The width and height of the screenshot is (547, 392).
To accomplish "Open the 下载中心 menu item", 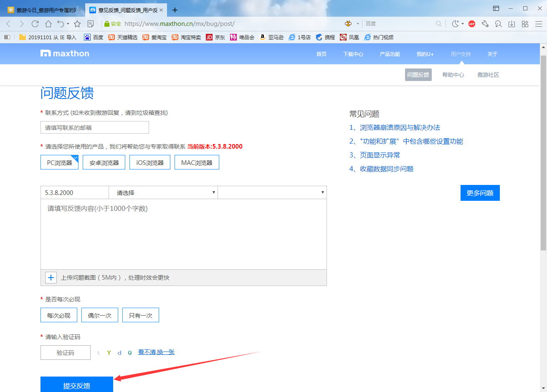I will 353,53.
